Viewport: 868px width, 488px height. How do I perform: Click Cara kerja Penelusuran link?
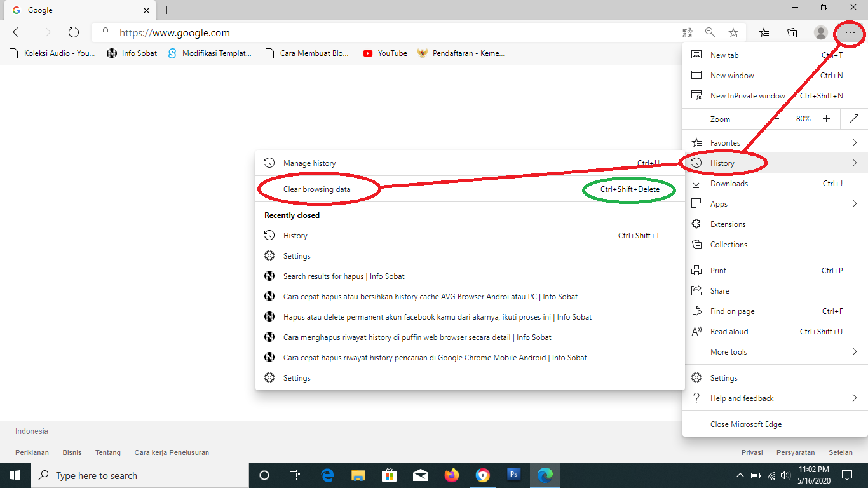click(x=172, y=452)
